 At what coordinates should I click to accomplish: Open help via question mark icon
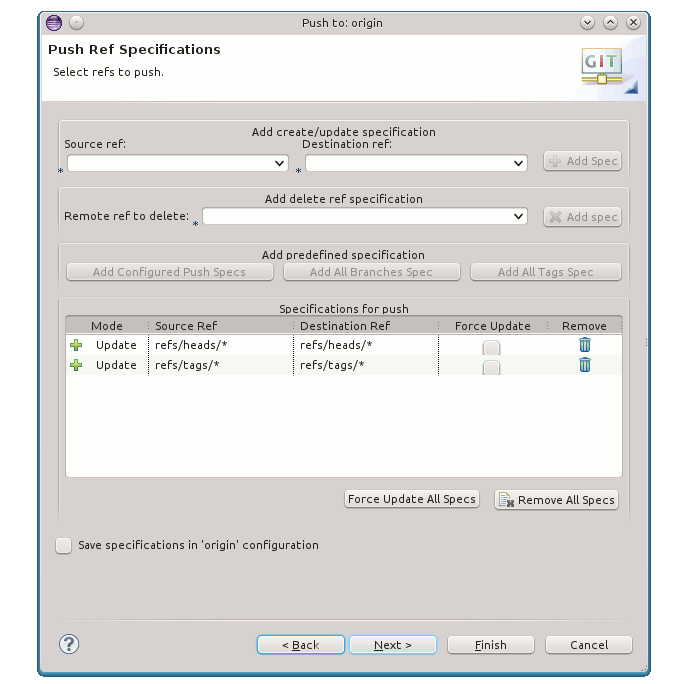pos(69,644)
